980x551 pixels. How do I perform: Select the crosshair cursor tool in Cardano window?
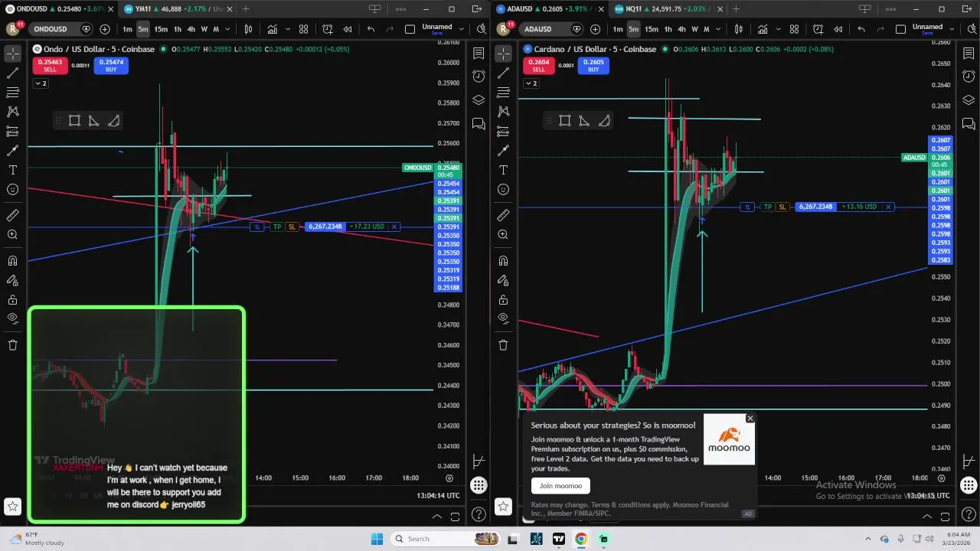click(x=503, y=54)
